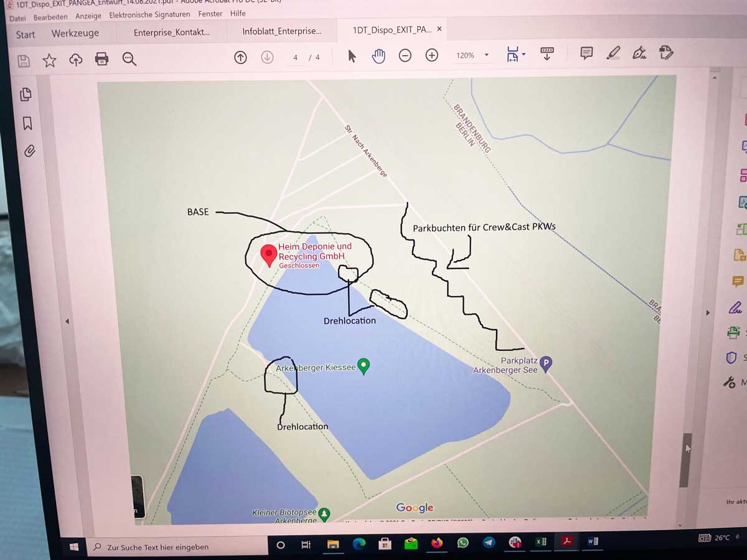
Task: Show page thumbnails panel in left sidebar
Action: coord(26,95)
